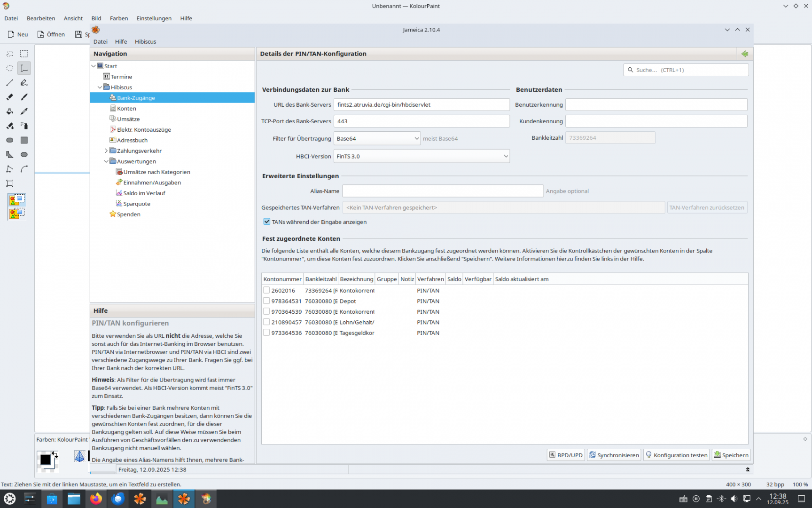Collapse the Start tree node
Screen dimensions: 812x508
pyautogui.click(x=94, y=66)
